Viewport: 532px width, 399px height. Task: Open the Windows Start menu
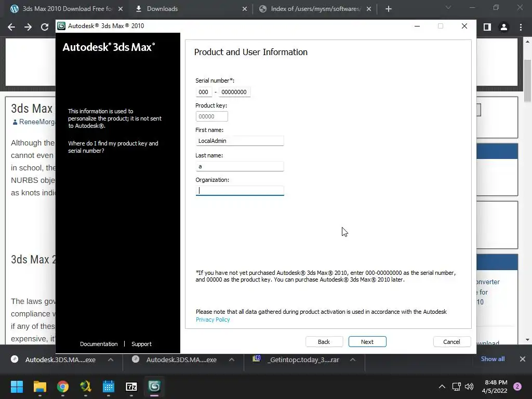[17, 387]
